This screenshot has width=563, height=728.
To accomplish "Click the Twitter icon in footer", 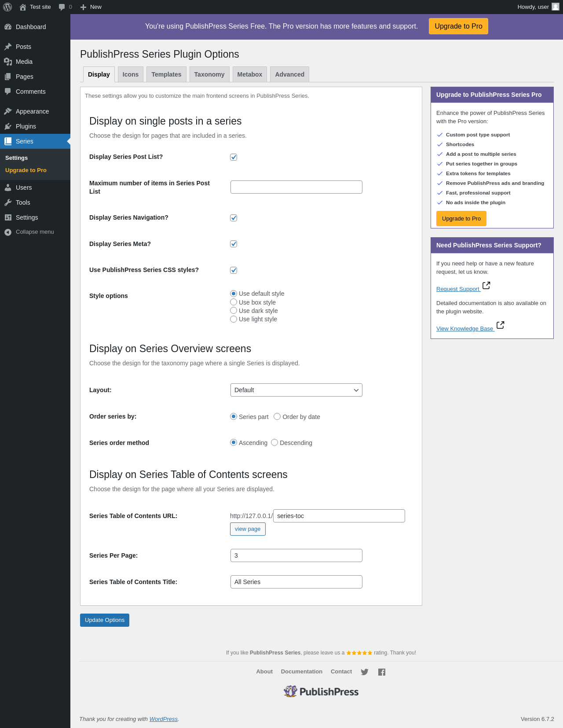I will [x=365, y=672].
